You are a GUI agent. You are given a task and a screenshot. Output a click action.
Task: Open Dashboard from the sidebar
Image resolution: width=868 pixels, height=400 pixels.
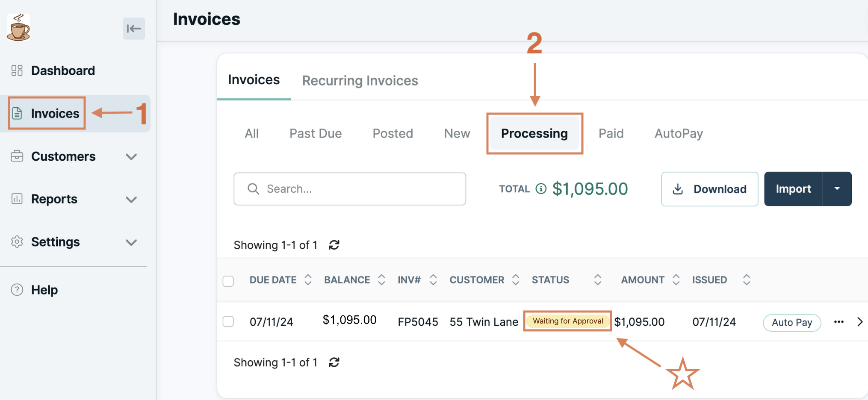click(63, 71)
